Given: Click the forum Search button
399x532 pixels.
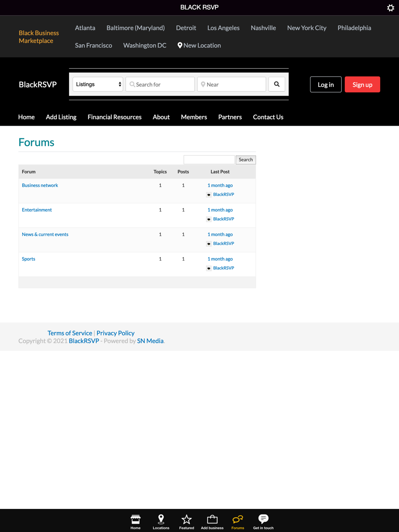Looking at the screenshot, I should click(x=246, y=160).
